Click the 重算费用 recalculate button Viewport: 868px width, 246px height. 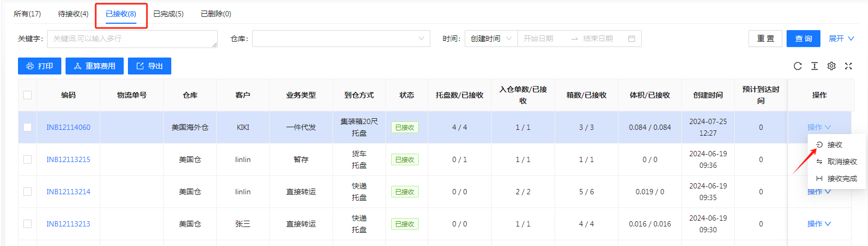95,66
